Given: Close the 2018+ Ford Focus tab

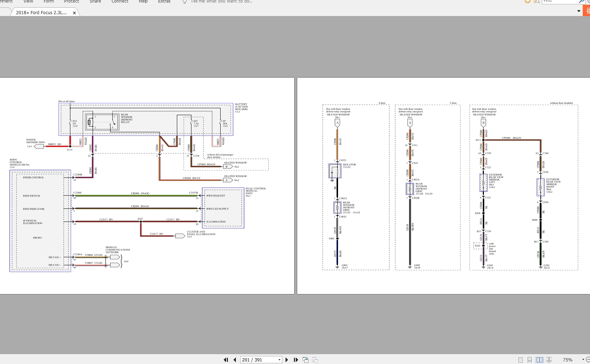Looking at the screenshot, I should (x=74, y=13).
